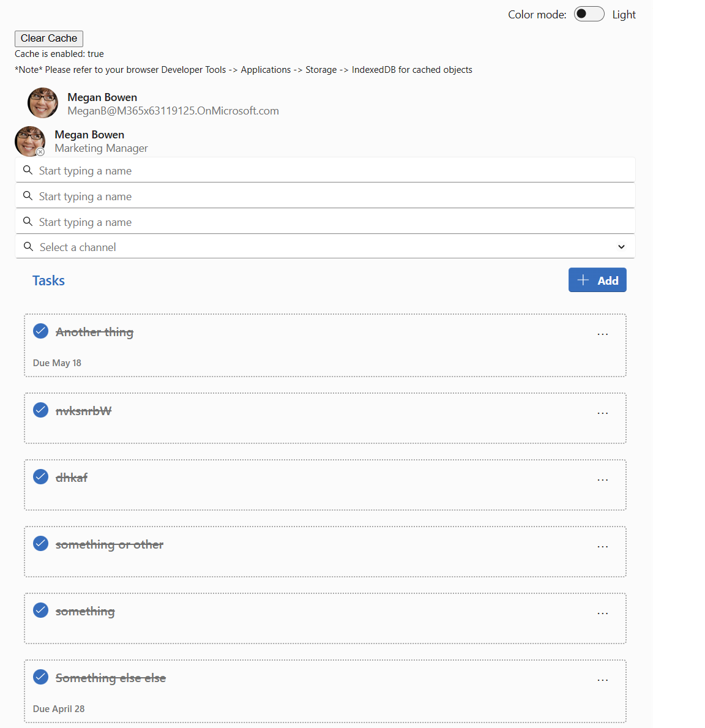Click the ellipsis icon on the nvksnrbW task

[602, 413]
